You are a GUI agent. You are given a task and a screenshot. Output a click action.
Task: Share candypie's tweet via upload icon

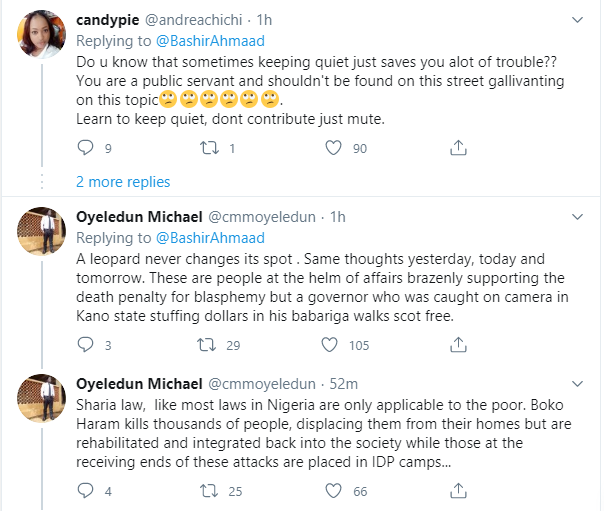pyautogui.click(x=458, y=148)
